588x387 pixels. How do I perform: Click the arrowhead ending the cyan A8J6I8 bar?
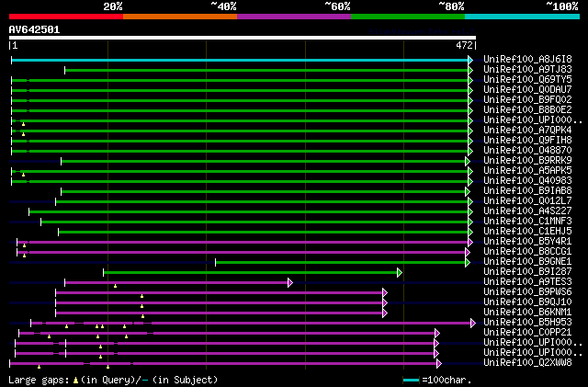point(471,60)
